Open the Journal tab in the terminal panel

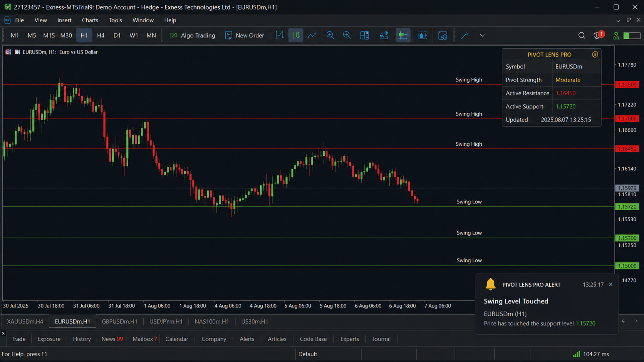(381, 339)
